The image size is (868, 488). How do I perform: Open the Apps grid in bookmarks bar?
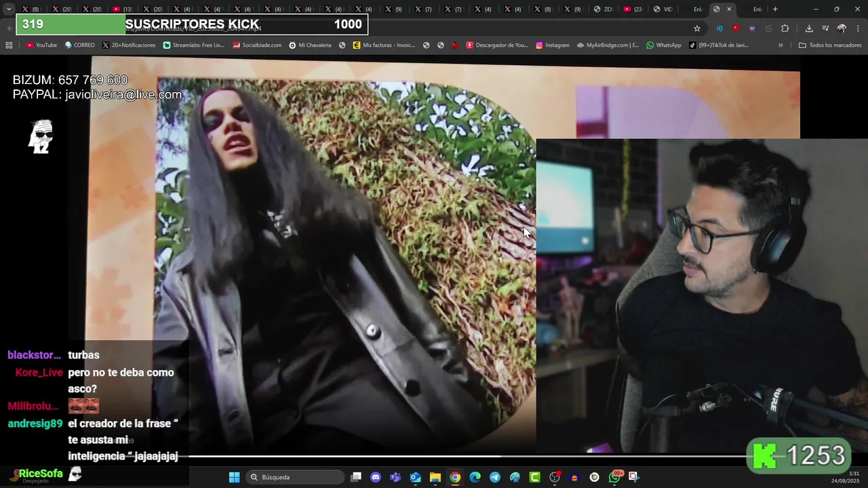pos(9,45)
